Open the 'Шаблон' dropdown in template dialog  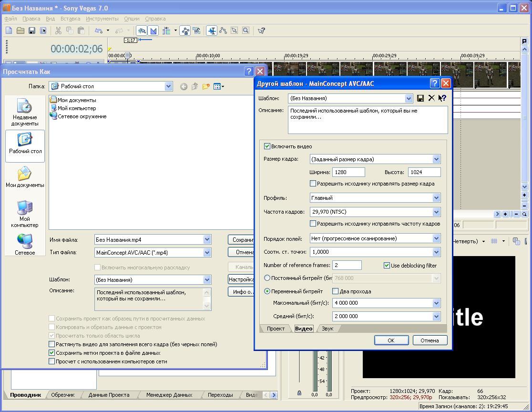409,98
